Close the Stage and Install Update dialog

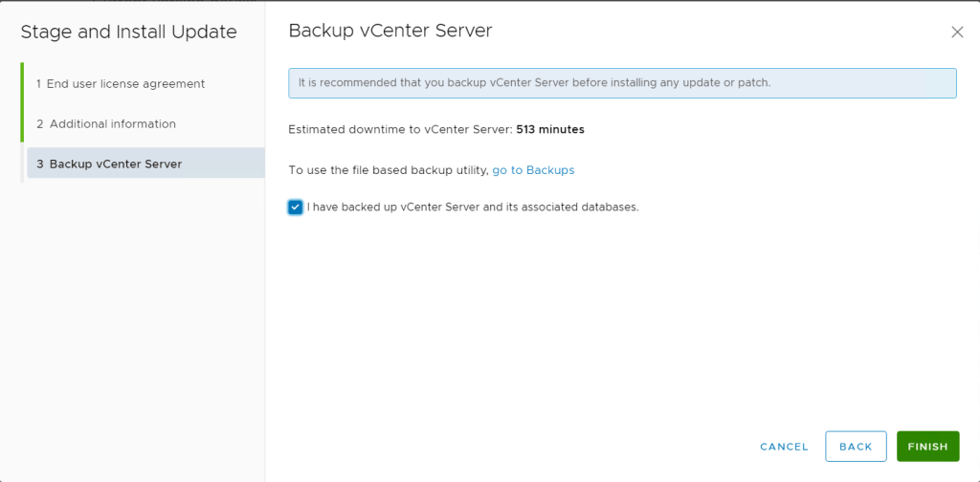pos(957,33)
